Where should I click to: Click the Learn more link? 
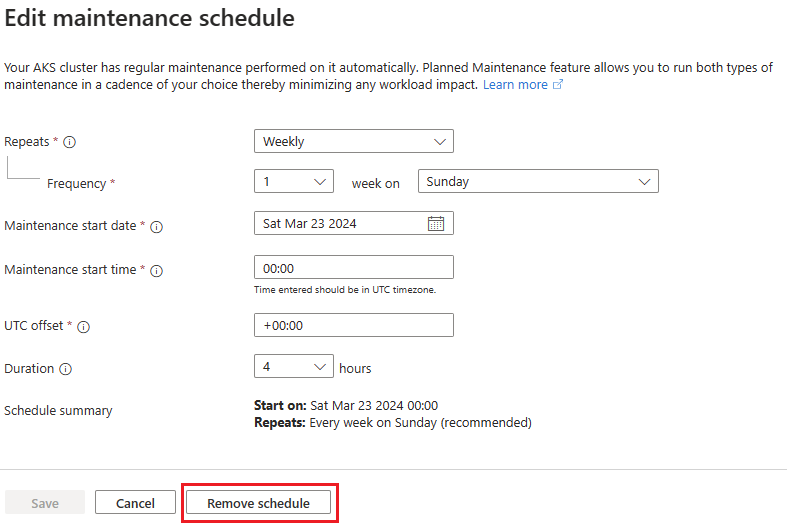coord(515,85)
